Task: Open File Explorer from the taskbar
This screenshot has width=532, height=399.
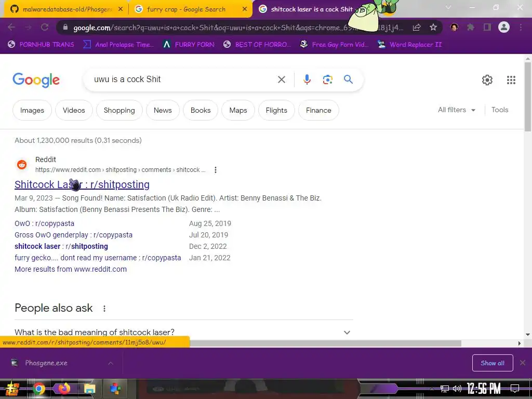Action: (89, 389)
